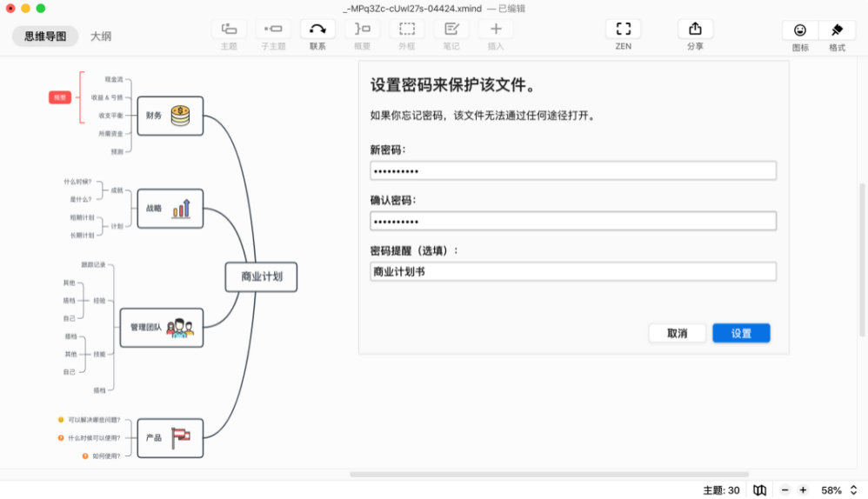Click the 密码提醒 hint input field
This screenshot has height=499, width=868.
coord(572,271)
